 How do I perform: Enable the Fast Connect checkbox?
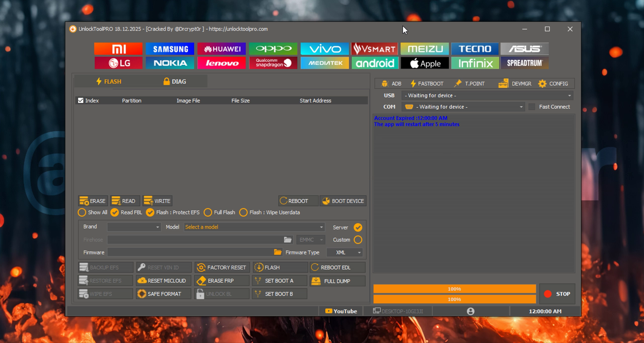[532, 107]
